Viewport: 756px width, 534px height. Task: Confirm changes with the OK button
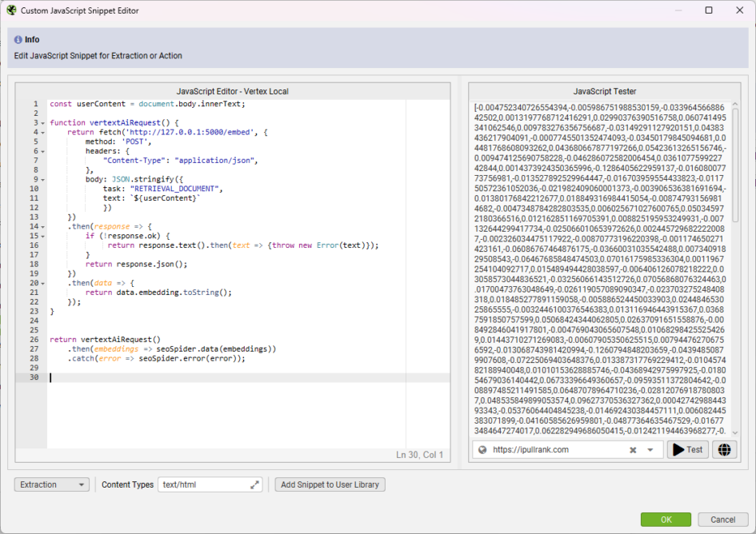[666, 519]
